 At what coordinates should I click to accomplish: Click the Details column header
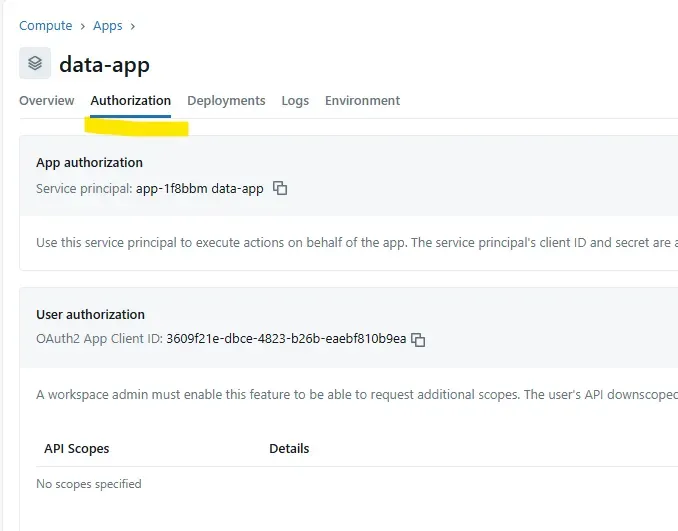click(289, 449)
